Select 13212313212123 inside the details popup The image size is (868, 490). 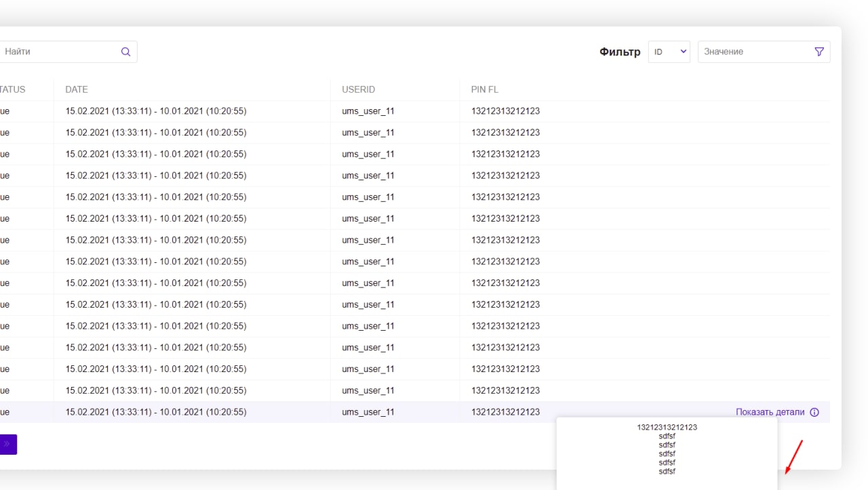coord(667,428)
